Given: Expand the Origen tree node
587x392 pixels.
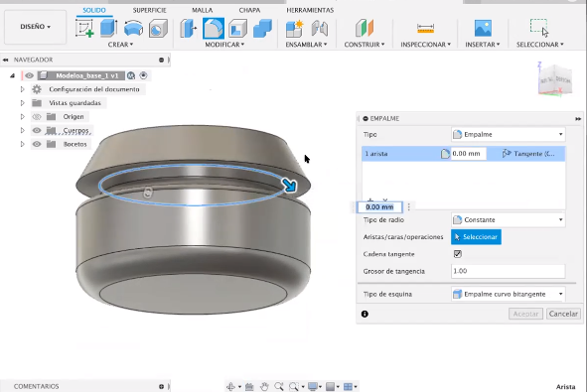Looking at the screenshot, I should (x=22, y=117).
